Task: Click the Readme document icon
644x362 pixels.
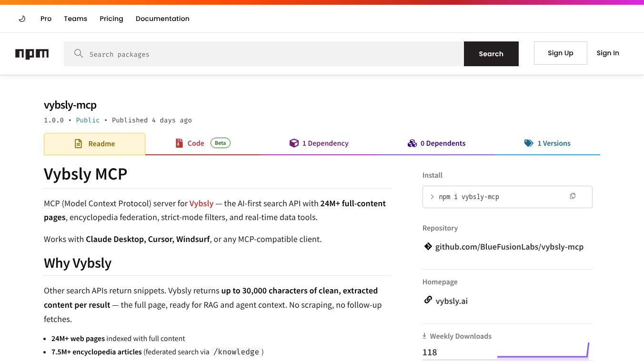Action: pyautogui.click(x=78, y=143)
